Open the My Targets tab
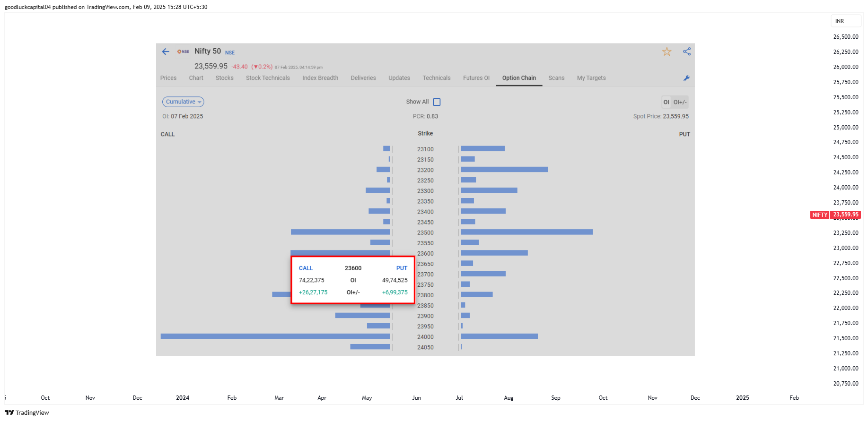The width and height of the screenshot is (868, 421). tap(591, 78)
